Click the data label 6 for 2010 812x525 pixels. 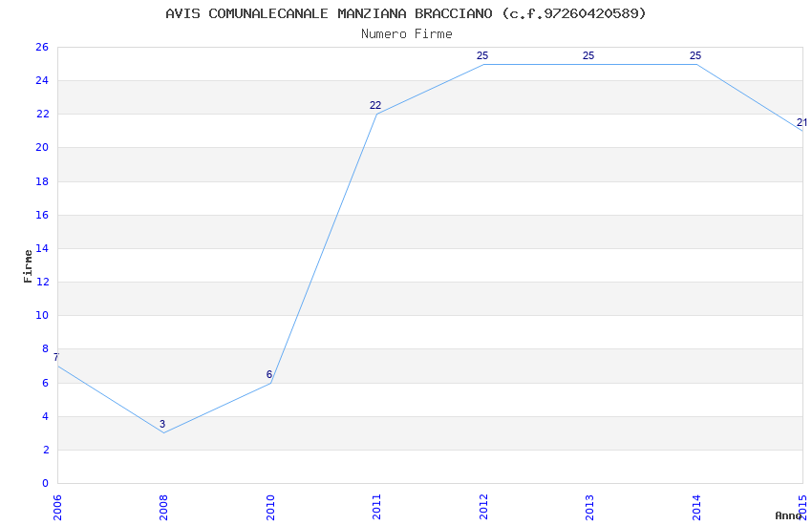[x=269, y=374]
